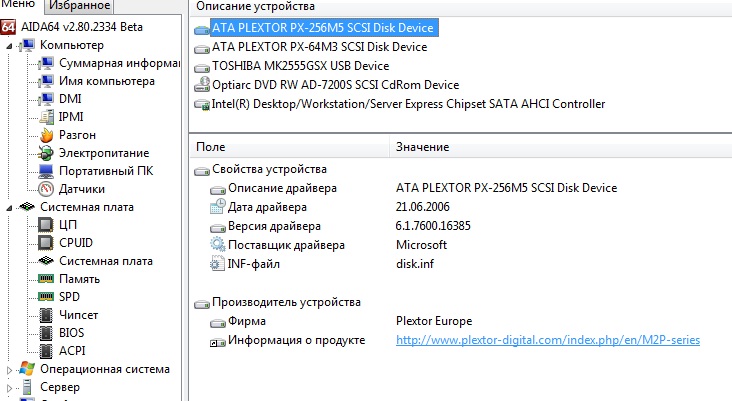Click the BIOS chip icon
The image size is (732, 401).
point(45,333)
